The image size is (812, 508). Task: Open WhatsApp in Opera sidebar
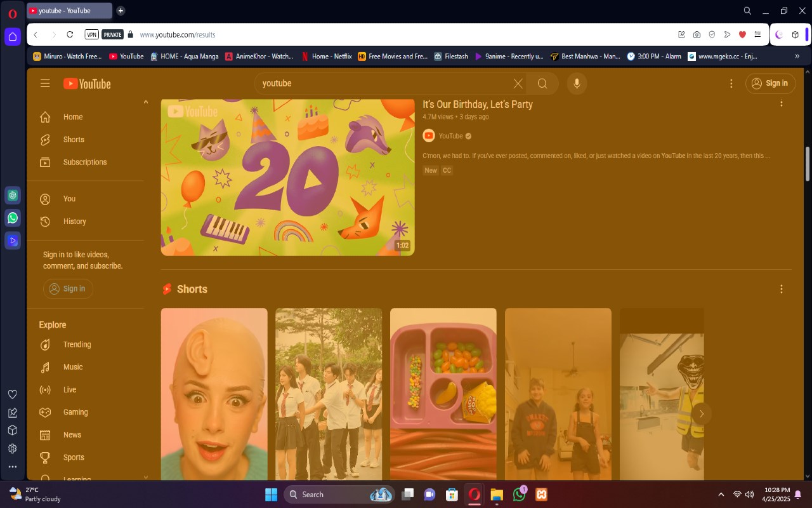[x=13, y=218]
